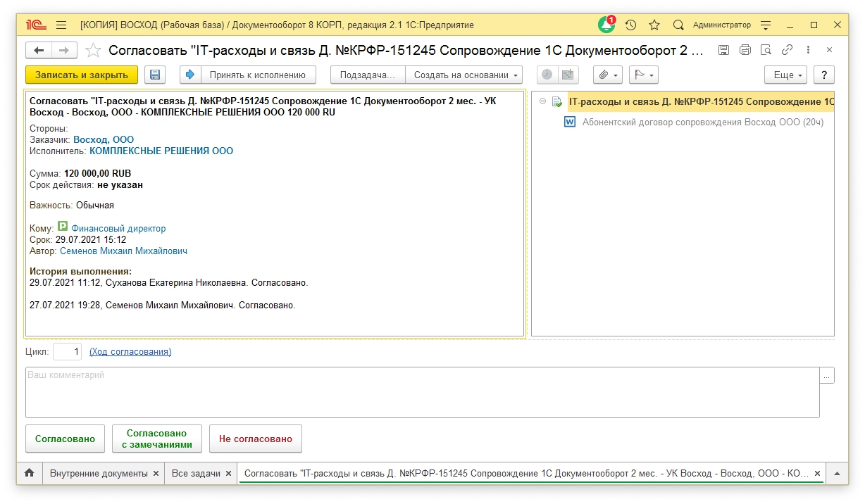
Task: Click the calendar picture toolbar icon
Action: tap(568, 75)
